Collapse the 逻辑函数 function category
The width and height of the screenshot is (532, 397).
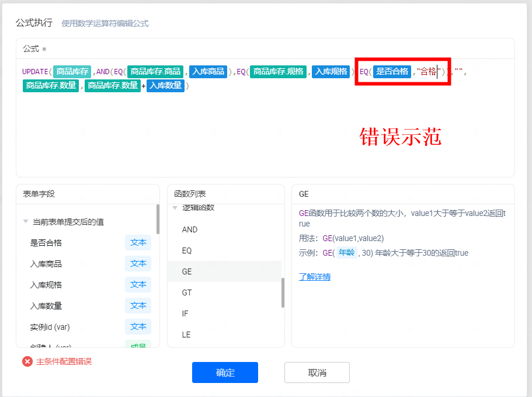point(175,208)
